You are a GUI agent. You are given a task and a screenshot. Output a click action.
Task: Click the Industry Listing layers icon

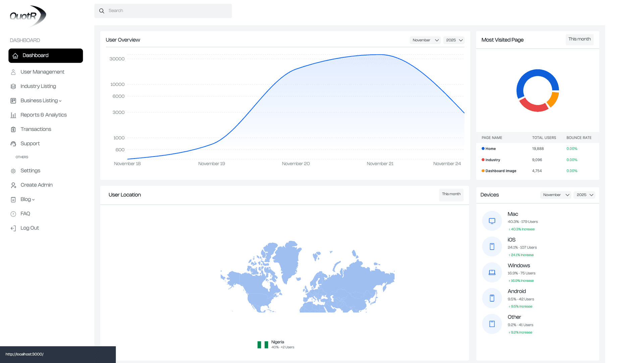(13, 86)
